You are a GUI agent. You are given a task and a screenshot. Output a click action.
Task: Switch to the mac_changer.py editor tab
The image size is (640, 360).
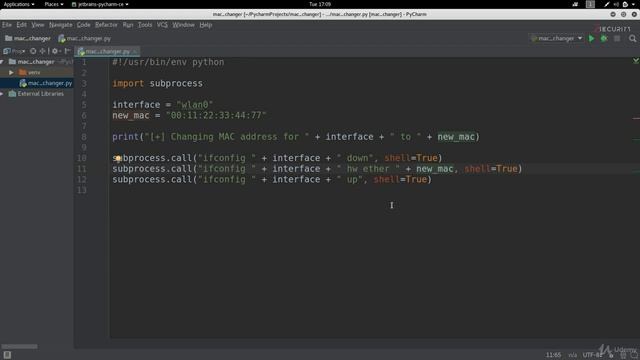coord(107,51)
